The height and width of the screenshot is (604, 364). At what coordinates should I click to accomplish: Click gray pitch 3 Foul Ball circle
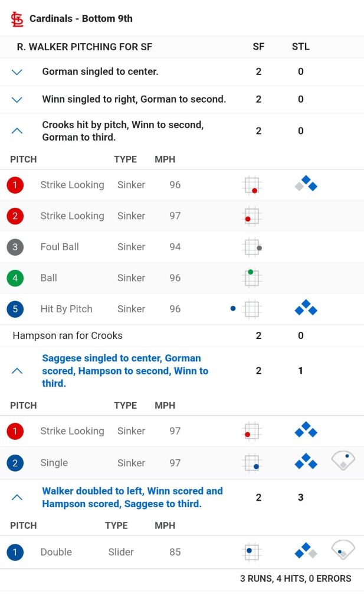click(x=15, y=247)
